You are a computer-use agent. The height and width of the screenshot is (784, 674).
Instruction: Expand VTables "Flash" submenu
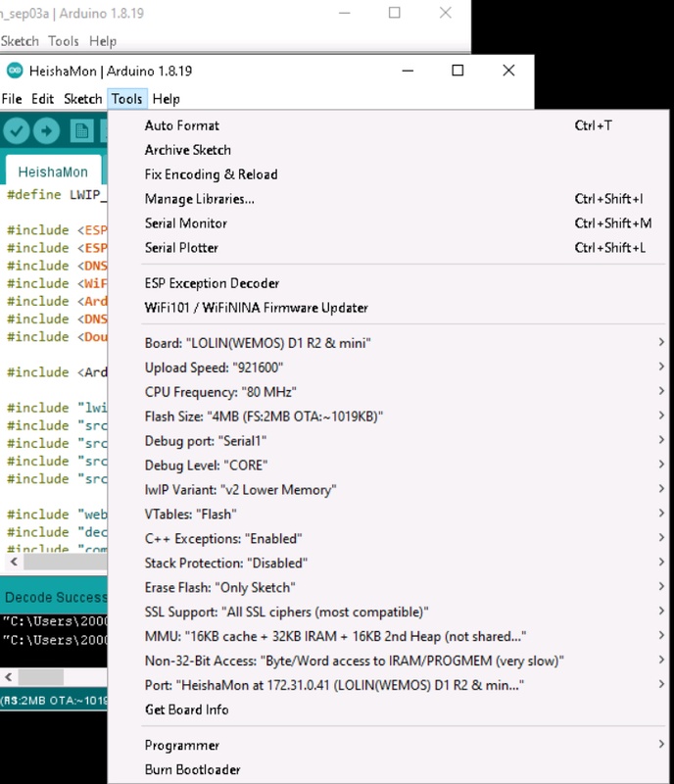click(x=389, y=515)
